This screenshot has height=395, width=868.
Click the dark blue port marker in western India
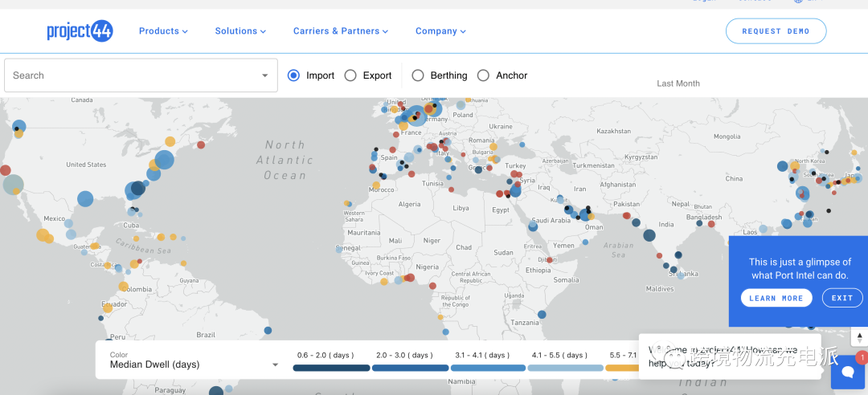point(649,235)
